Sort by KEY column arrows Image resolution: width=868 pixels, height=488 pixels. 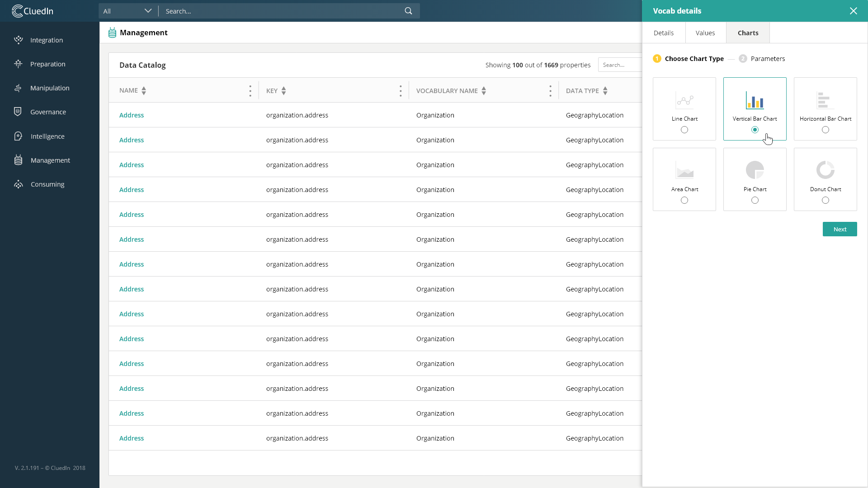click(x=283, y=91)
